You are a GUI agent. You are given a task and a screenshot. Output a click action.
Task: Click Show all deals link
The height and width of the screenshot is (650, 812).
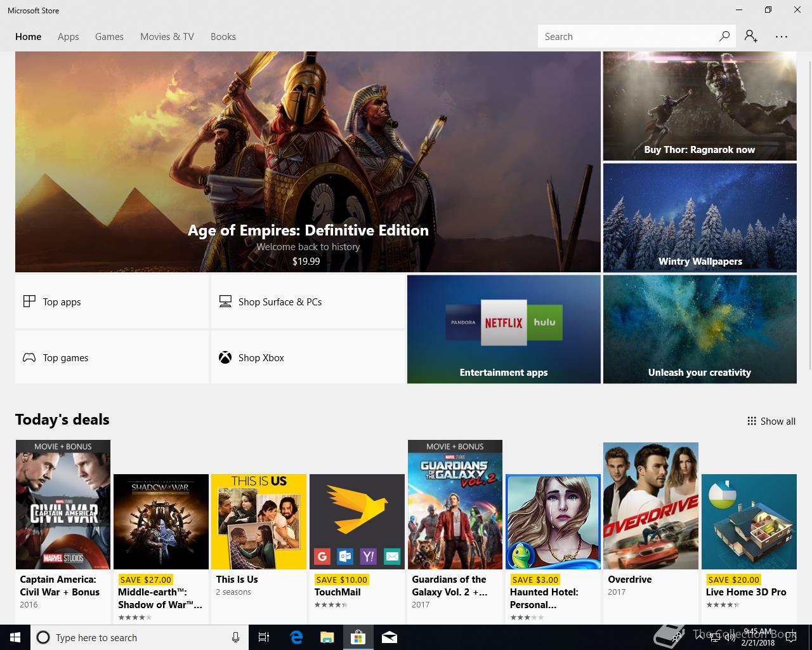pyautogui.click(x=771, y=421)
